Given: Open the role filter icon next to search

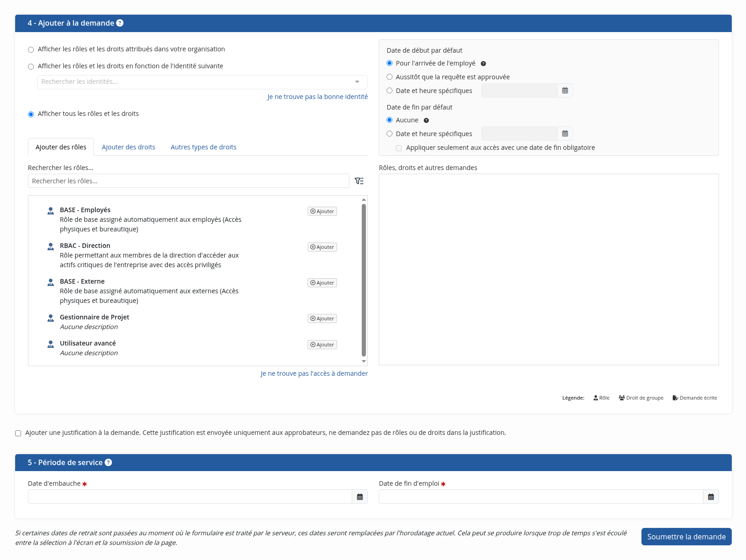Looking at the screenshot, I should [359, 181].
